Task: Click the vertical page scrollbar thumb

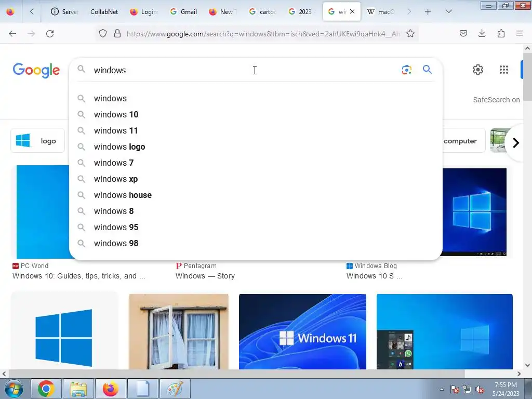Action: coord(527,76)
